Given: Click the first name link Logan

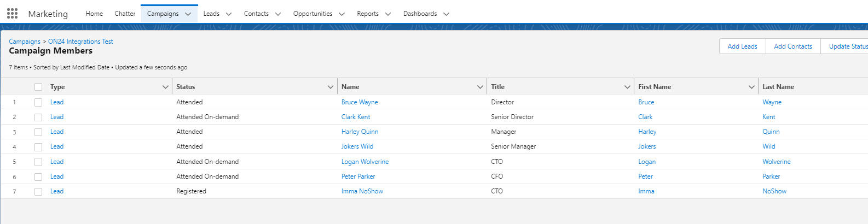Looking at the screenshot, I should (x=647, y=162).
